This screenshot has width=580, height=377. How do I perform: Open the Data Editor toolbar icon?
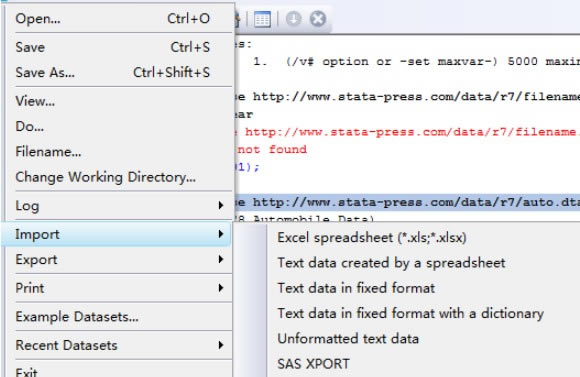pyautogui.click(x=263, y=19)
